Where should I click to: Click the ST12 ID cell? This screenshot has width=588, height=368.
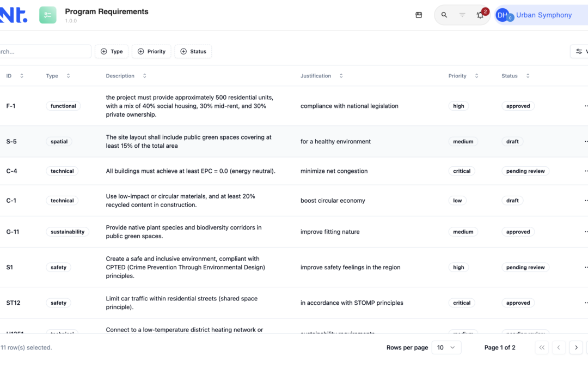[13, 303]
